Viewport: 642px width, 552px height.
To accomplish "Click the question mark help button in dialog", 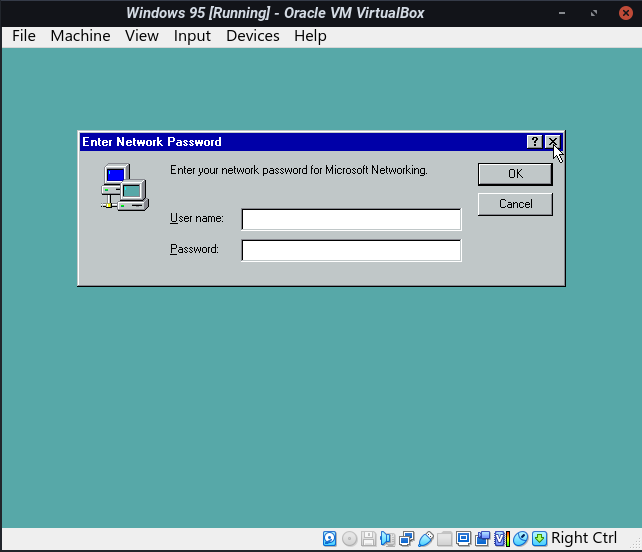I will click(x=535, y=142).
